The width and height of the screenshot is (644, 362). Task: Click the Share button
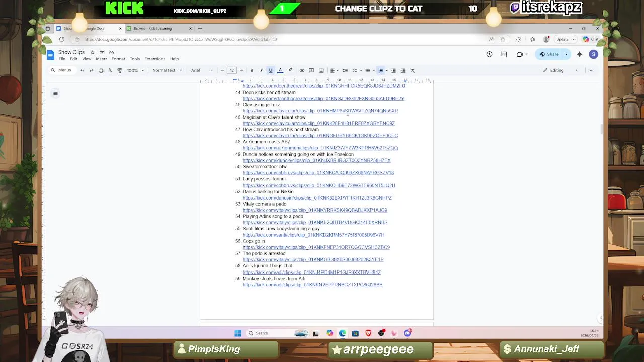(x=549, y=54)
